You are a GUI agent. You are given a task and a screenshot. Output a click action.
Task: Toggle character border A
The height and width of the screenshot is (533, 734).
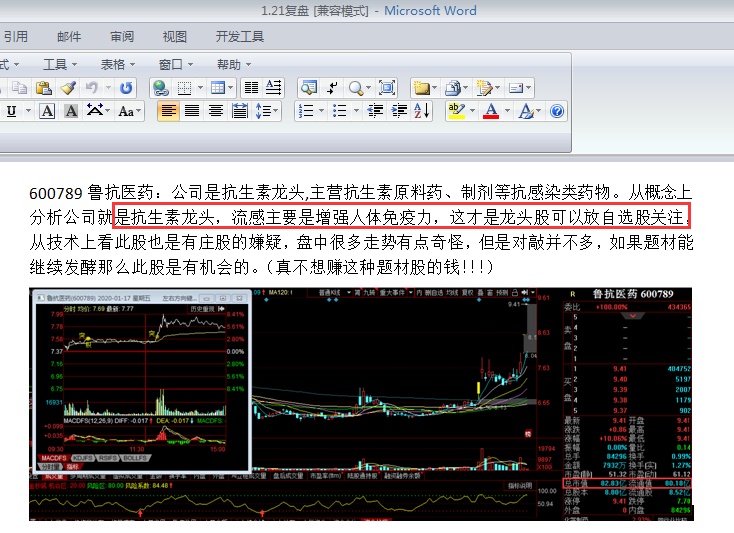47,111
